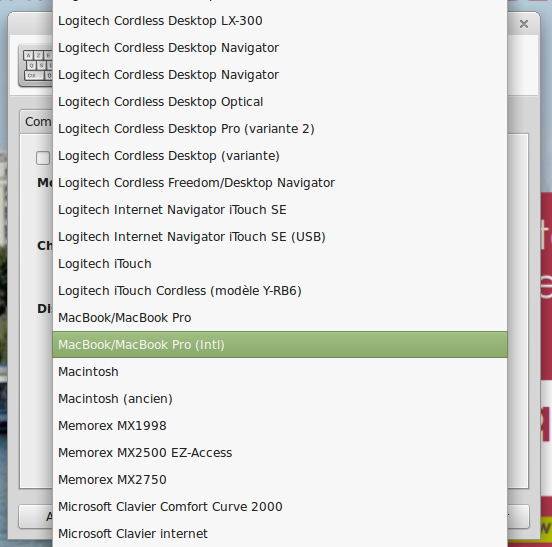Toggle the checkbox in the settings panel
This screenshot has height=547, width=552.
(x=43, y=158)
